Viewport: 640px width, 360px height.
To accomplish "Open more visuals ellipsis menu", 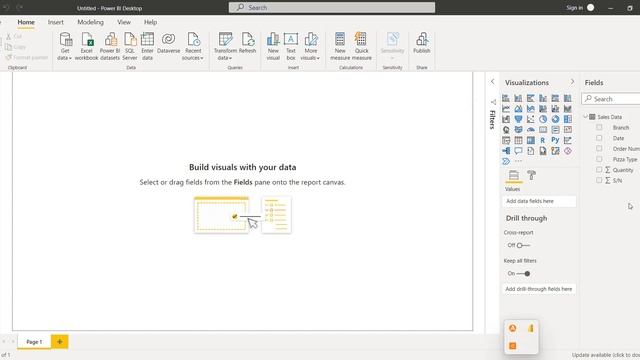I will point(518,161).
